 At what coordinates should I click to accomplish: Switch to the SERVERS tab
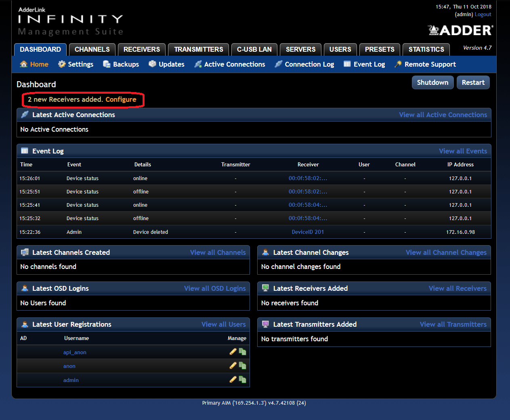click(x=301, y=49)
